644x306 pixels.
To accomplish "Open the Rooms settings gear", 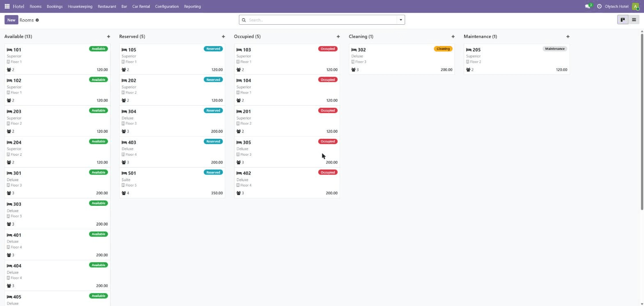I will 37,20.
